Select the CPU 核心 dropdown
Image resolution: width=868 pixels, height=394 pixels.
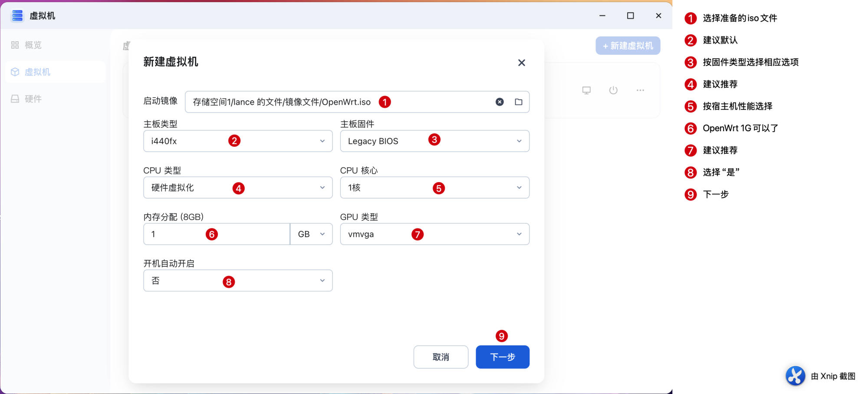pos(434,188)
